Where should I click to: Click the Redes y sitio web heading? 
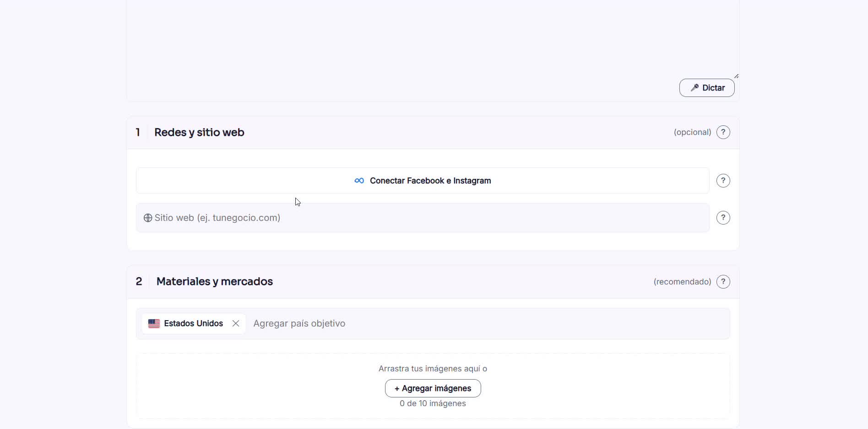(x=199, y=132)
